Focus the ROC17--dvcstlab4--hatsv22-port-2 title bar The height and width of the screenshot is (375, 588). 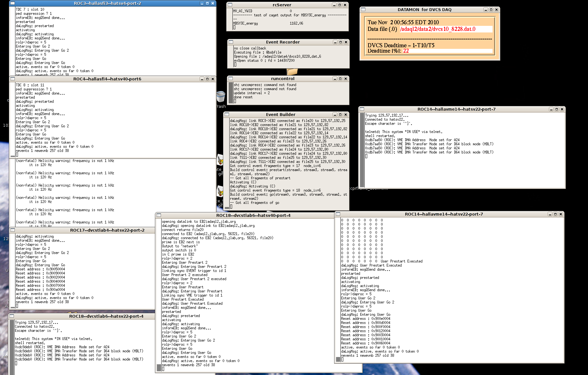[x=107, y=230]
